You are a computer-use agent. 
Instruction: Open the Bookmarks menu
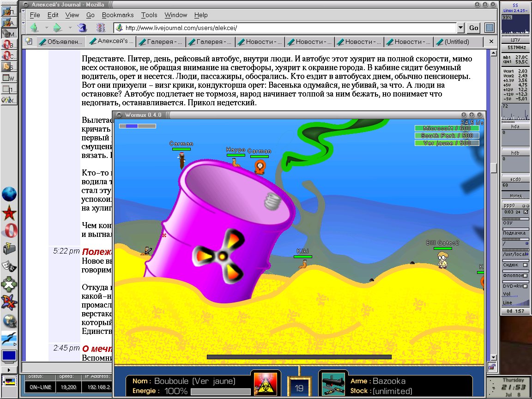tap(117, 15)
